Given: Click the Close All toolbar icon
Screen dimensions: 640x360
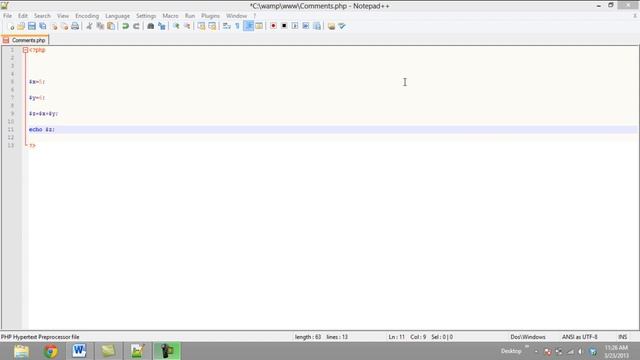Looking at the screenshot, I should click(x=64, y=26).
